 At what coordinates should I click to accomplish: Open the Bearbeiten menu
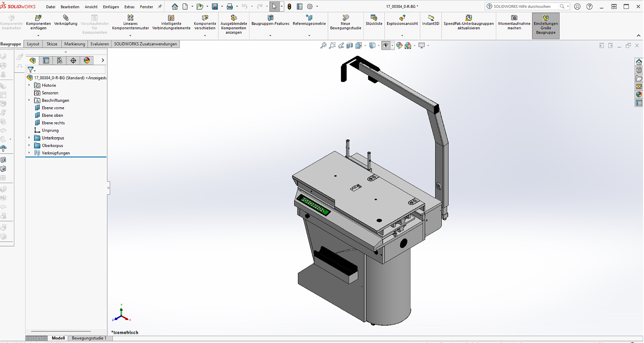(x=70, y=7)
